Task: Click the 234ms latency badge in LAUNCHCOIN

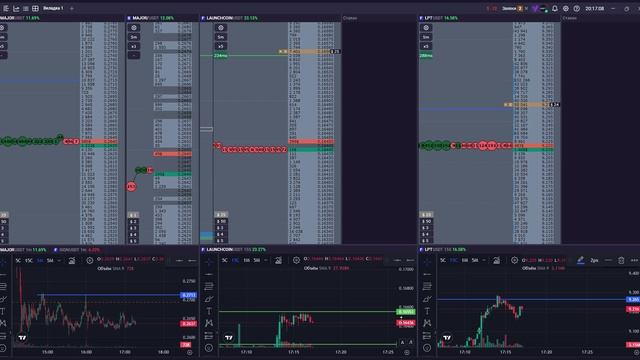Action: click(221, 56)
